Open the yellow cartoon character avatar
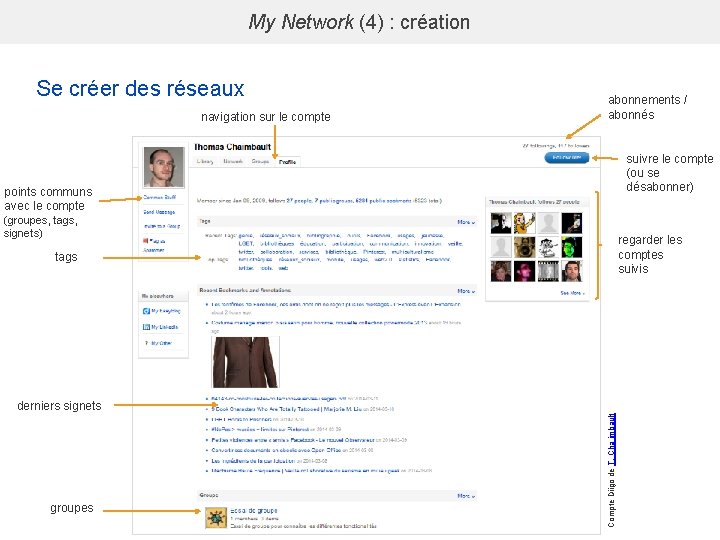This screenshot has height=540, width=720. (524, 223)
